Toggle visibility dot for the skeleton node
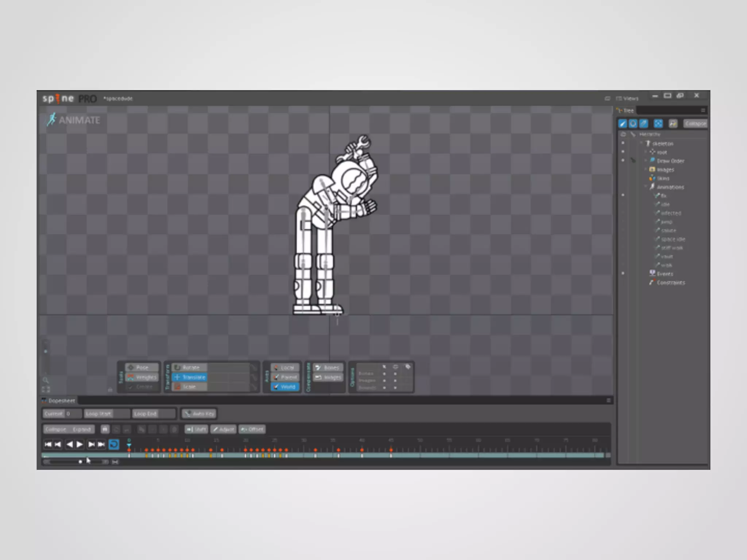This screenshot has height=560, width=747. (623, 143)
